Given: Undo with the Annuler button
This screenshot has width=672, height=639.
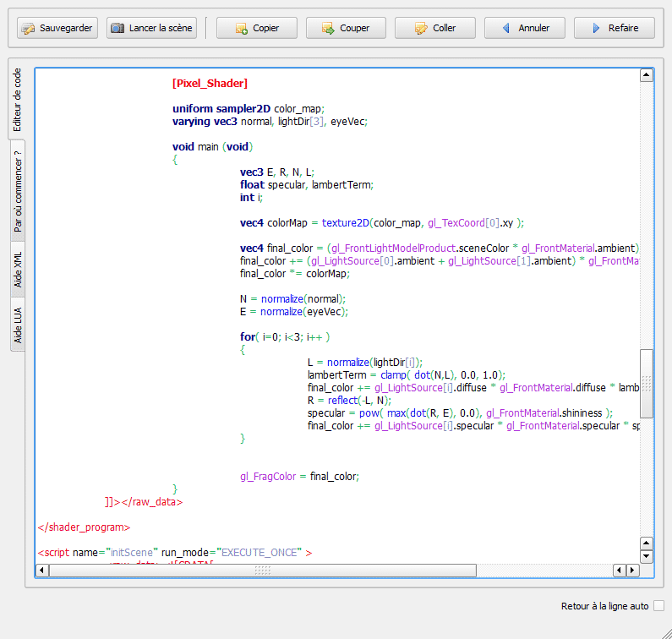Looking at the screenshot, I should click(x=525, y=28).
